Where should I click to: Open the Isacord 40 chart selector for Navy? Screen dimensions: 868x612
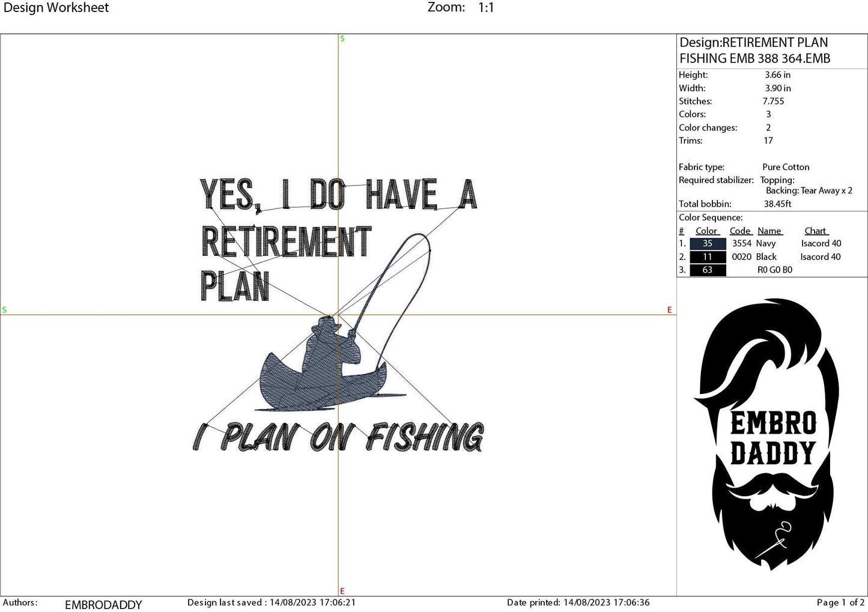tap(821, 243)
